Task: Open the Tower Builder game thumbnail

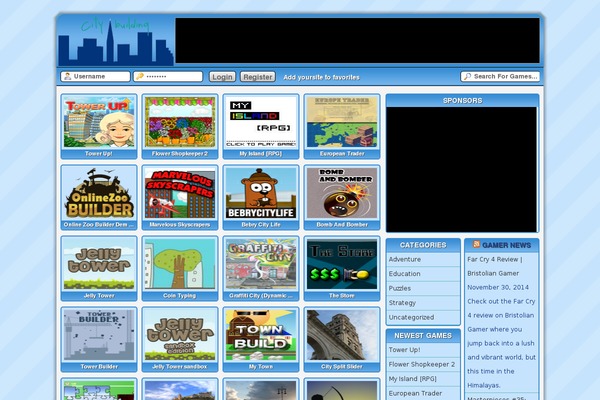Action: (99, 335)
